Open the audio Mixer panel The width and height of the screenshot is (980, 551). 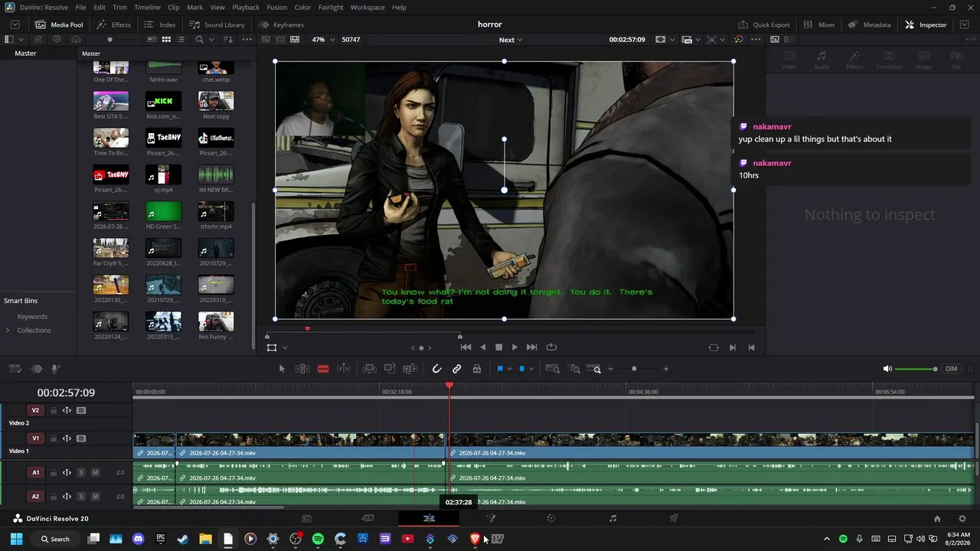pos(819,24)
